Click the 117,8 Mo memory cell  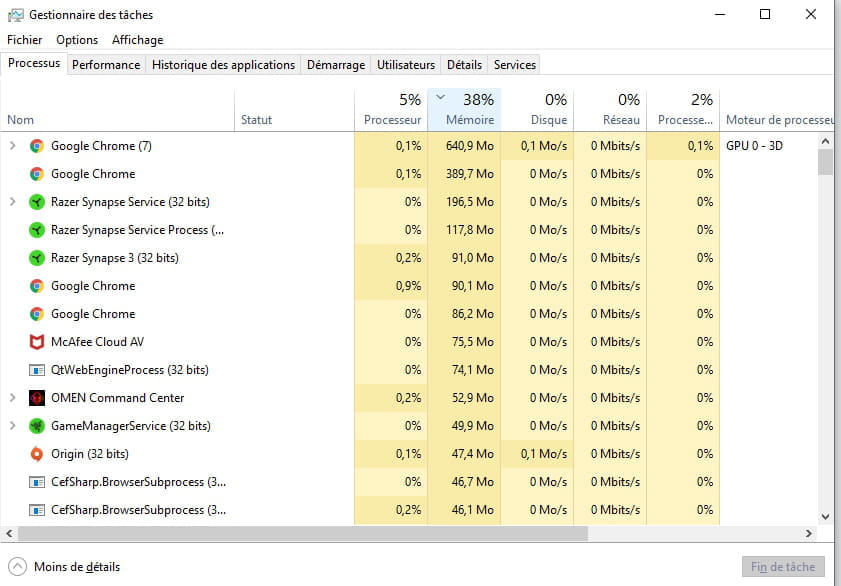point(464,229)
